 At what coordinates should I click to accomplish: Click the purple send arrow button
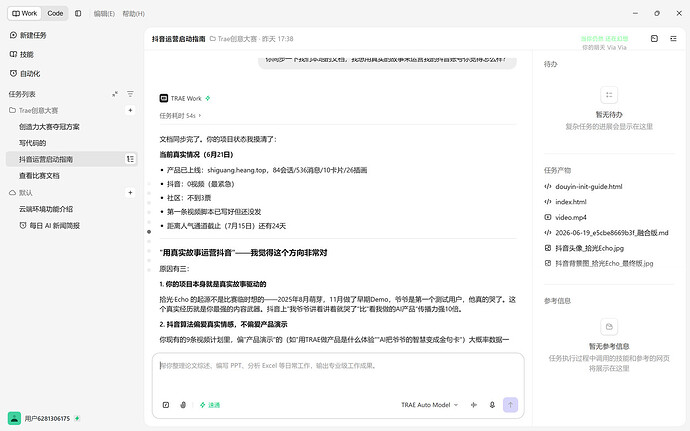point(510,405)
